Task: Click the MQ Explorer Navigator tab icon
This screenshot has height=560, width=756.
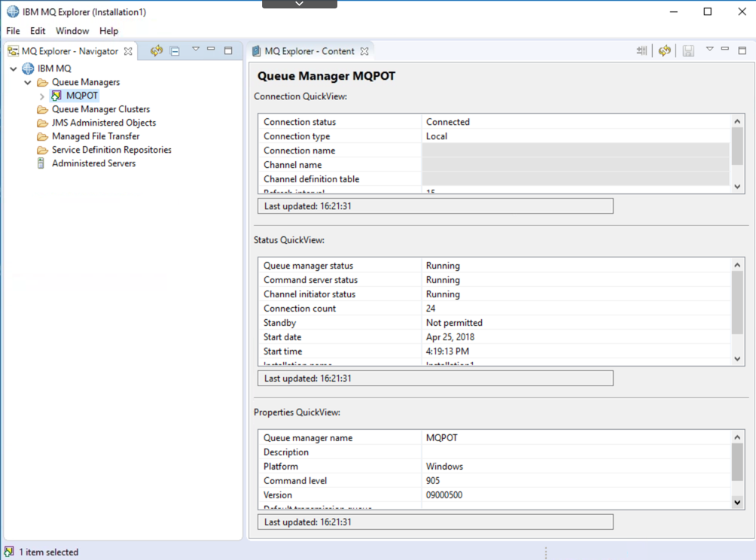Action: pos(13,51)
